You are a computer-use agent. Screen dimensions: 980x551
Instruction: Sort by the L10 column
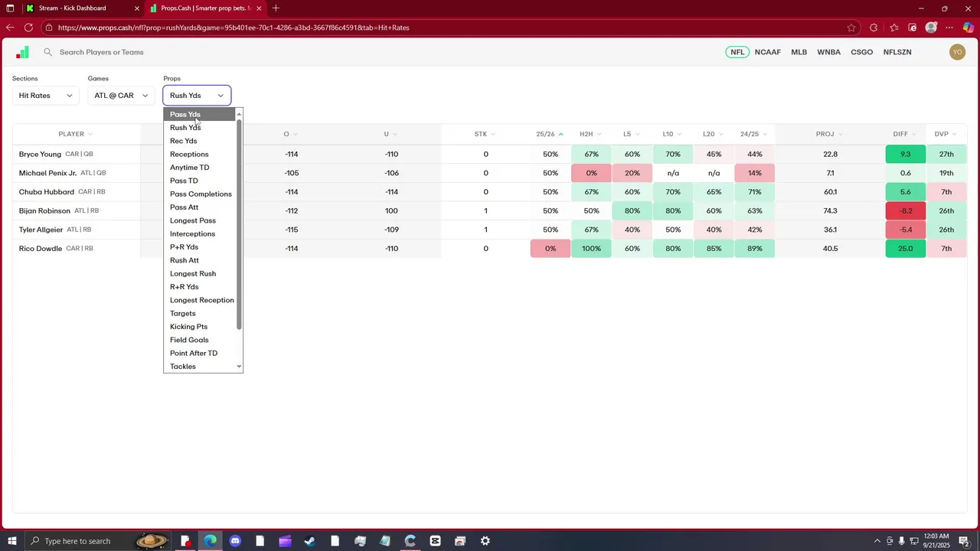coord(673,135)
